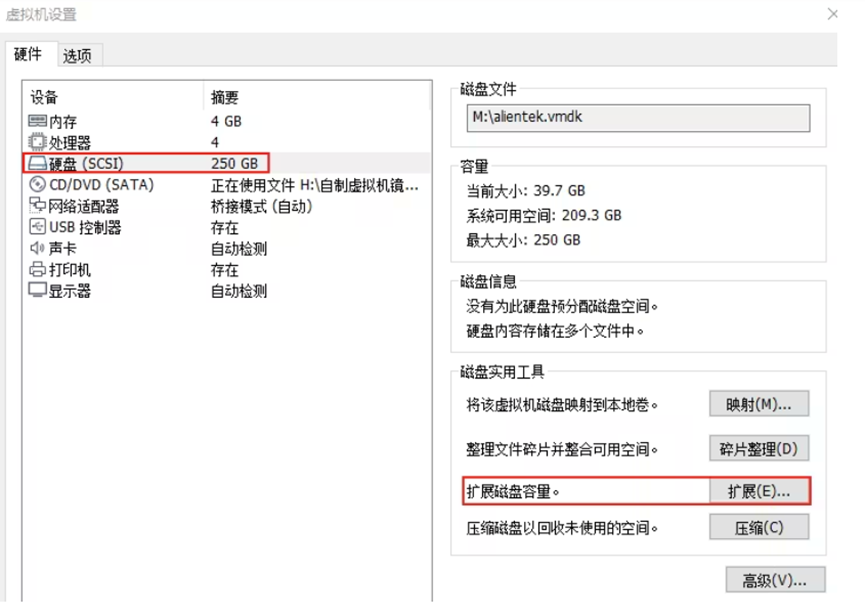Screen dimensions: 865x616
Task: Click the network adapter (网络适配器) icon
Action: (x=38, y=205)
